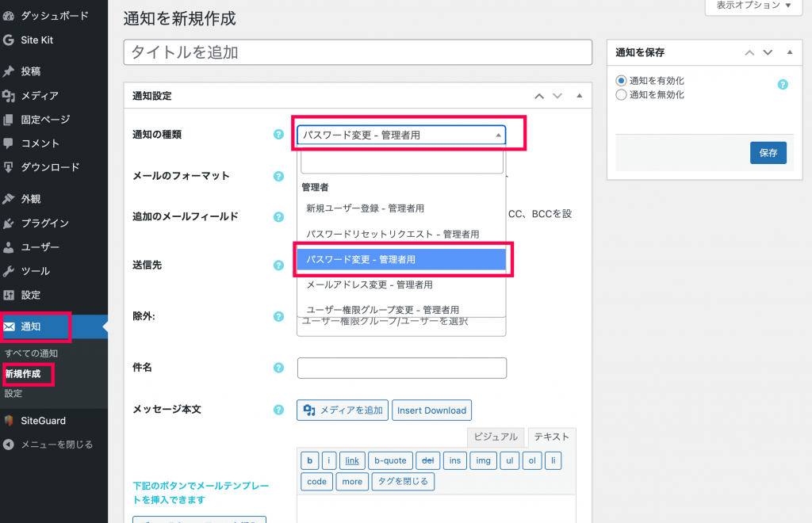Click the ul quicktag button

pyautogui.click(x=510, y=460)
